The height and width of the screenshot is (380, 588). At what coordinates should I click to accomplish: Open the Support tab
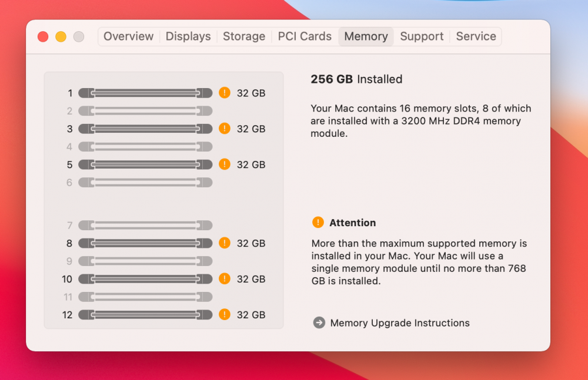coord(422,36)
